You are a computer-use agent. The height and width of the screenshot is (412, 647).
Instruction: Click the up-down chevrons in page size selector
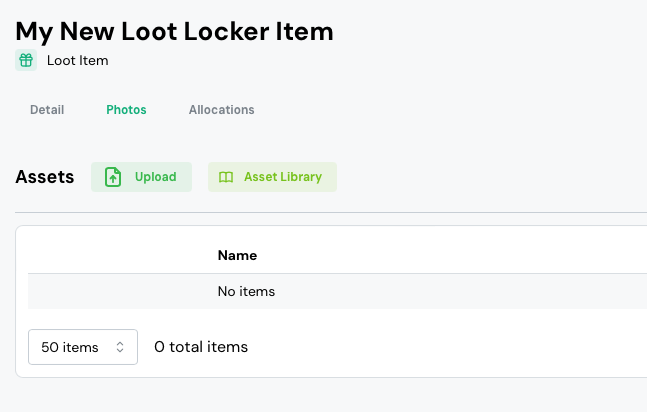tap(120, 347)
